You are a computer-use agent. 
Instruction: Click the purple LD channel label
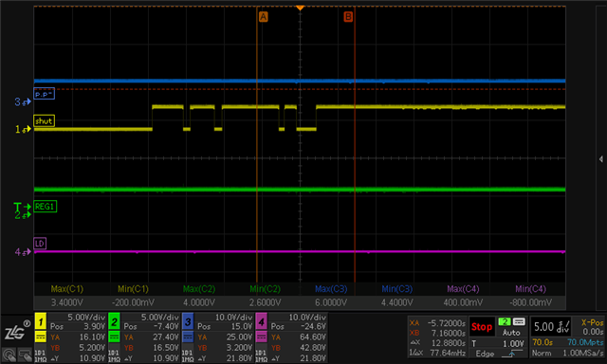click(x=40, y=244)
